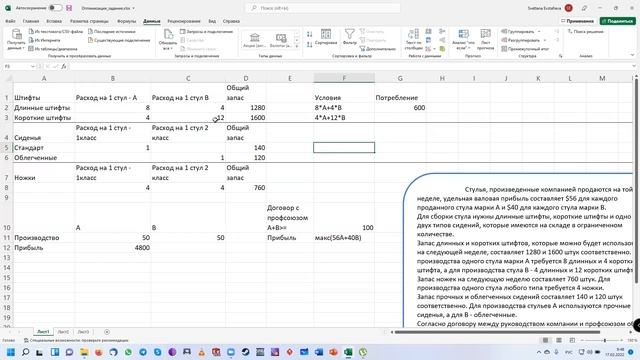This screenshot has height=360, width=640.
Task: Open Анализ "что если" menu
Action: coord(463,40)
